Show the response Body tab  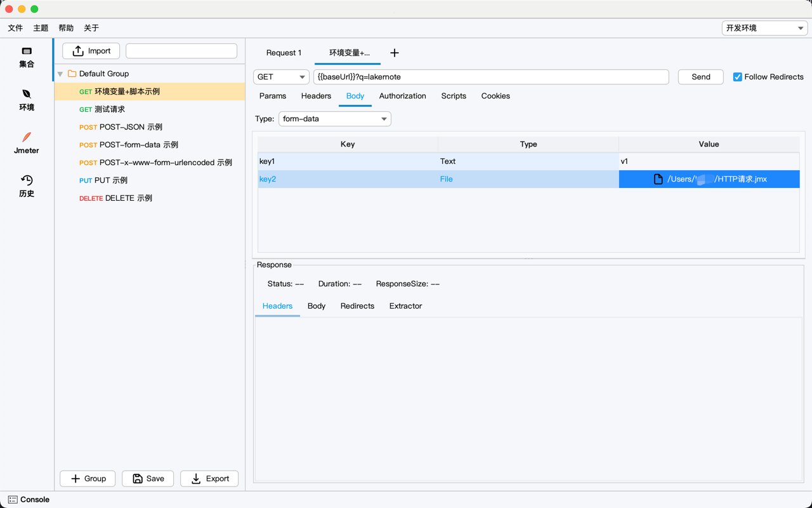point(317,306)
